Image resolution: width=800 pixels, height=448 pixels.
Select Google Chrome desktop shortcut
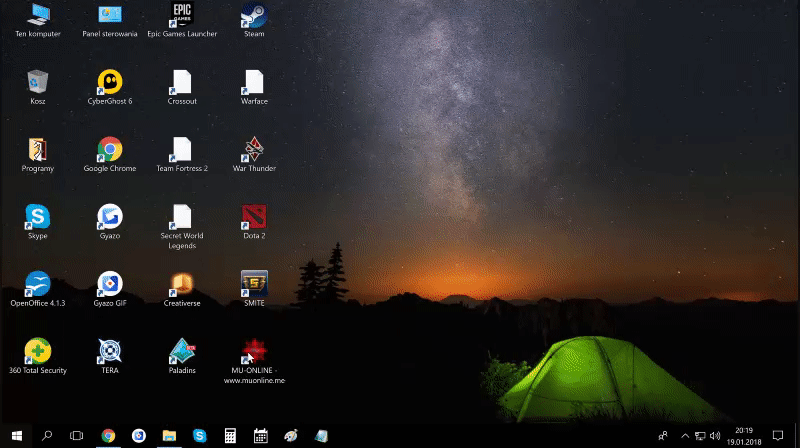tap(110, 154)
